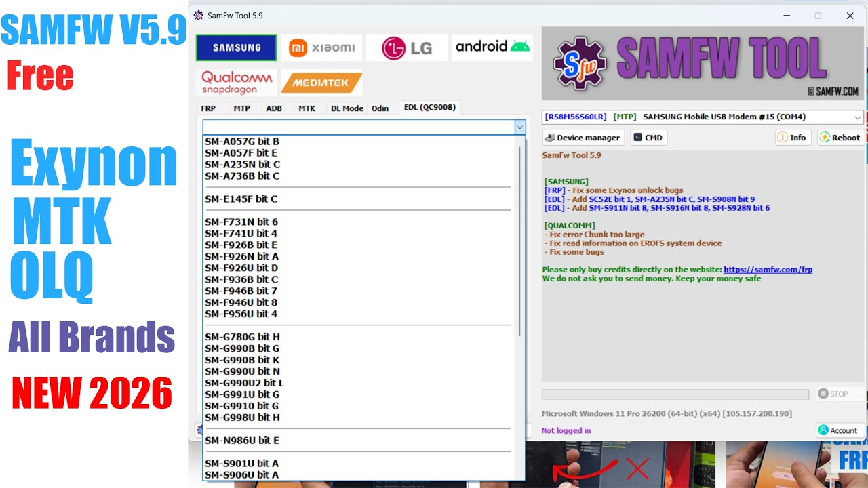Choose SM-F946U bit 8
This screenshot has width=868, height=488.
click(x=241, y=303)
